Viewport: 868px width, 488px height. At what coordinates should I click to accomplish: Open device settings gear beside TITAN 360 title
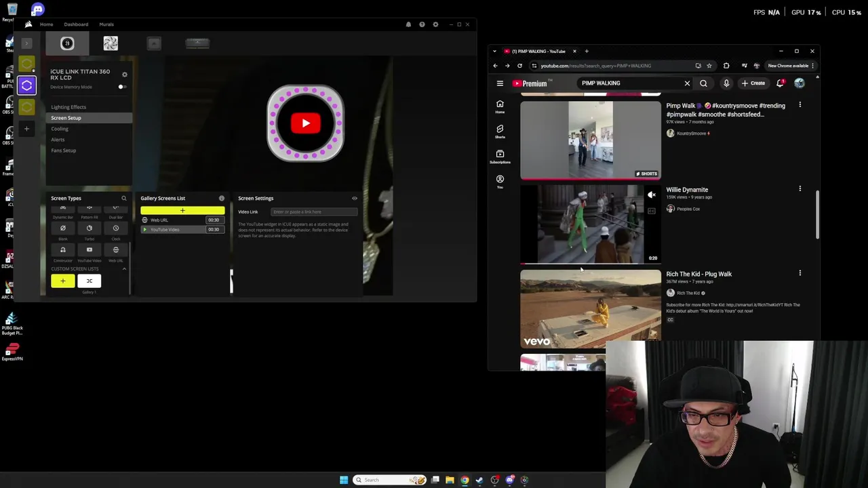[x=125, y=75]
